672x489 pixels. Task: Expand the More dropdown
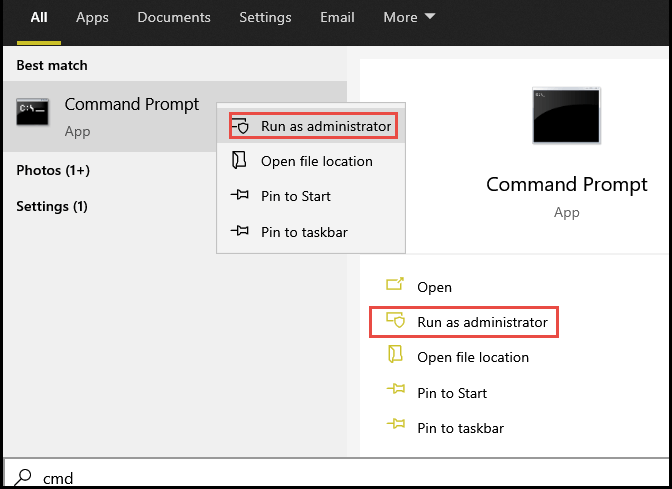[x=409, y=18]
